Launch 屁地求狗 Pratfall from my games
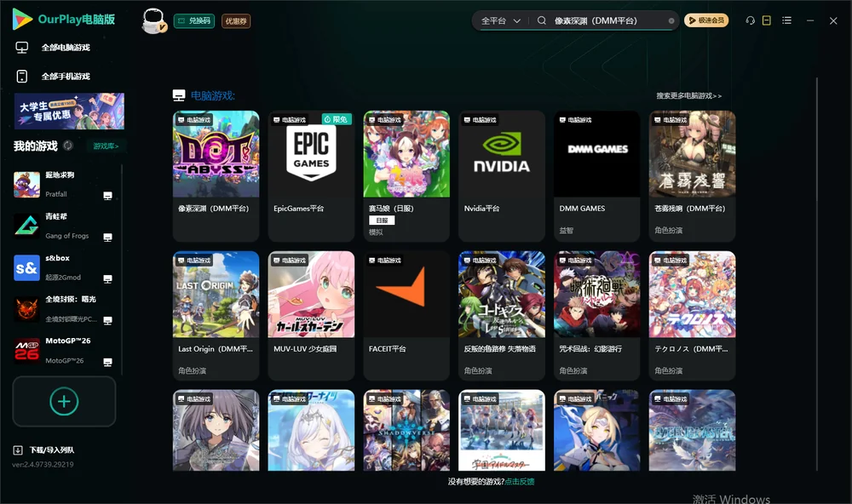The image size is (852, 504). point(62,185)
